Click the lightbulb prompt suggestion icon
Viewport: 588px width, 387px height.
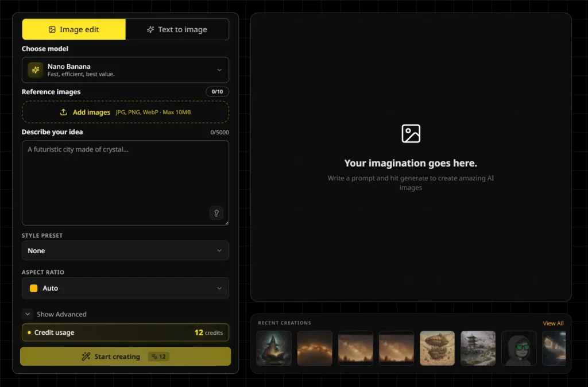pyautogui.click(x=216, y=212)
